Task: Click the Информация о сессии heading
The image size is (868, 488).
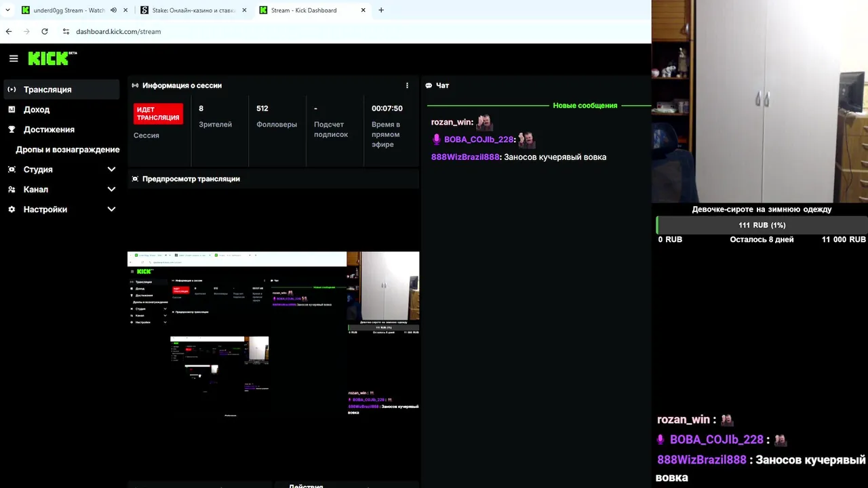Action: coord(182,85)
